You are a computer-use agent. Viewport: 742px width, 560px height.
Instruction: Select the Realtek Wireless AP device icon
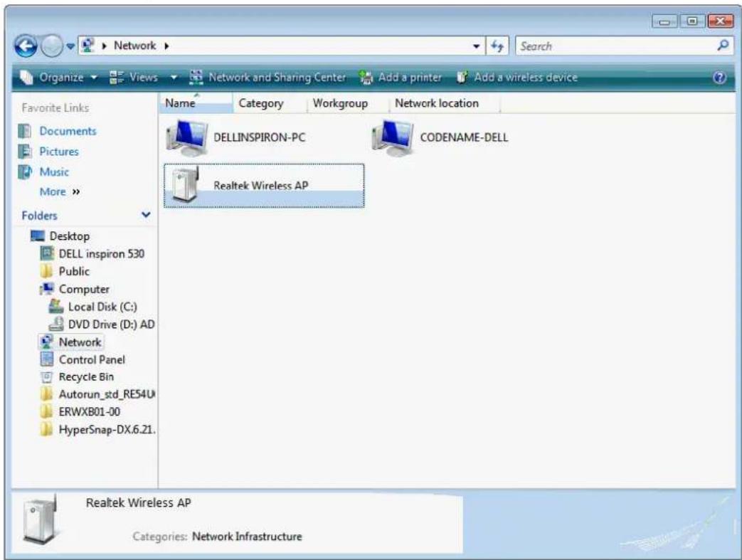186,185
